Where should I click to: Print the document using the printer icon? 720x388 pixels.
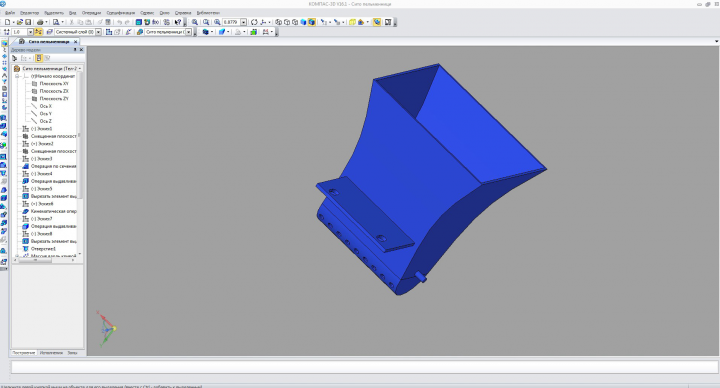tap(40, 22)
